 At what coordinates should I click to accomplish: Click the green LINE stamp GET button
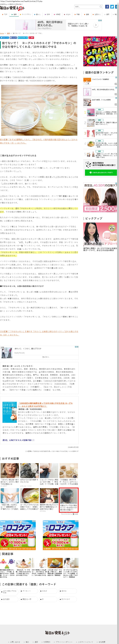pyautogui.click(x=101, y=172)
